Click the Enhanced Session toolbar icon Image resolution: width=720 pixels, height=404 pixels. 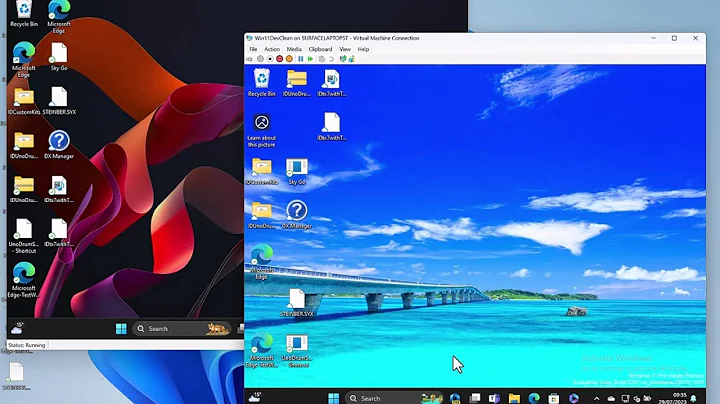click(343, 59)
